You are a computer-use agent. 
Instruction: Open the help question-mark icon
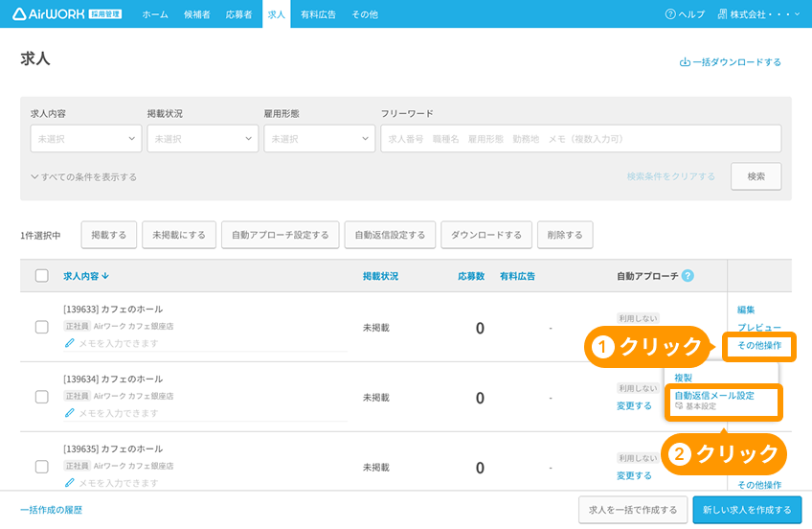[670, 14]
